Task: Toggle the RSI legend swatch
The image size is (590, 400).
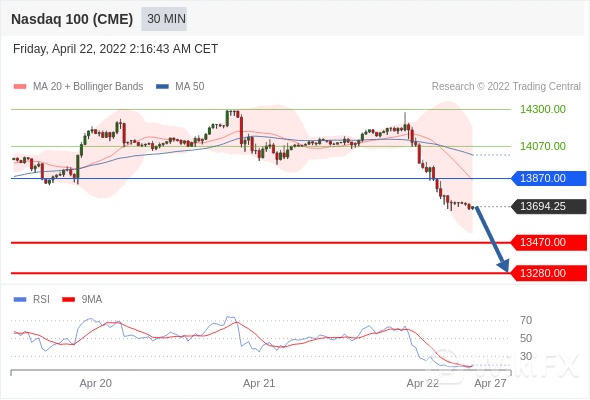Action: pyautogui.click(x=20, y=300)
